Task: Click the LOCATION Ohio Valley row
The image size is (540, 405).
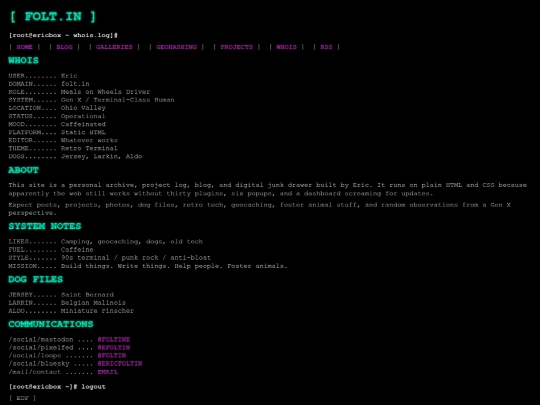Action: point(57,108)
